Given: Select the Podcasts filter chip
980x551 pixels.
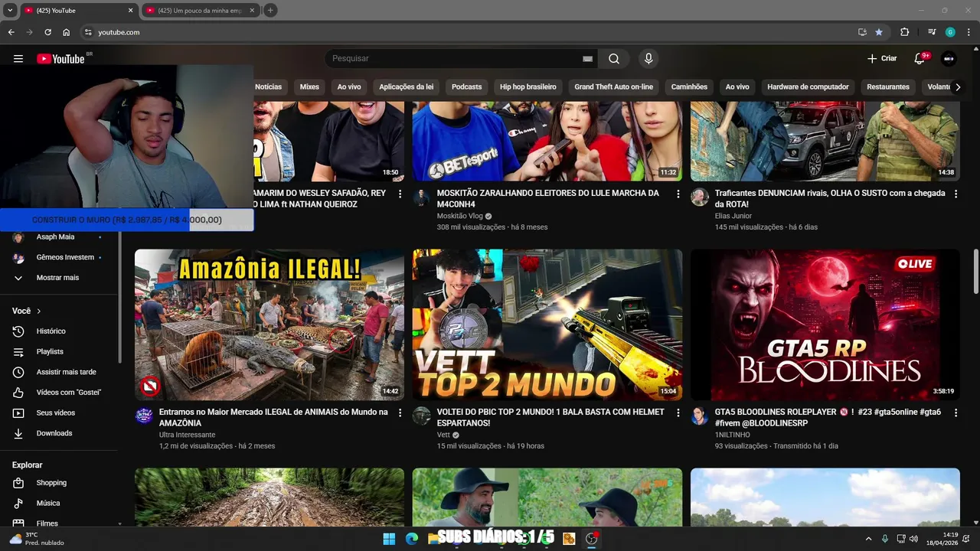Looking at the screenshot, I should tap(466, 87).
